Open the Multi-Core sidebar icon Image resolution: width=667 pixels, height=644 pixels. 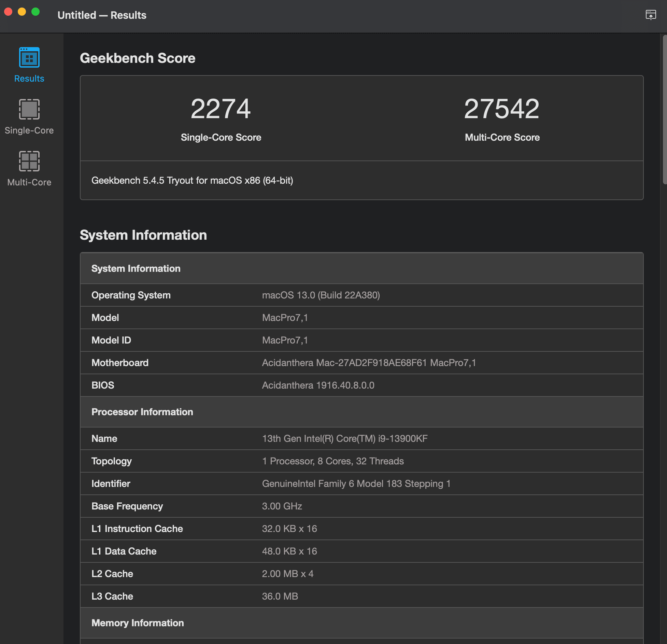(29, 161)
